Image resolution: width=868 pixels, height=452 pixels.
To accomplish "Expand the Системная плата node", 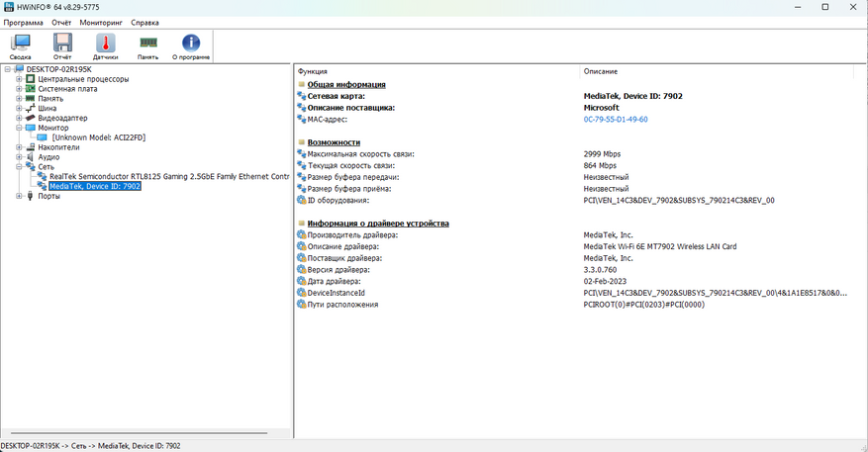I will tap(19, 88).
